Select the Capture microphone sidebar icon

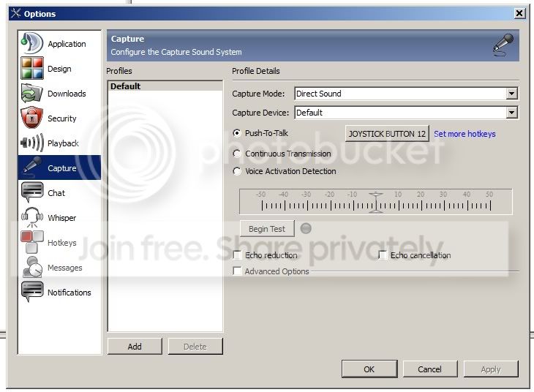(32, 167)
